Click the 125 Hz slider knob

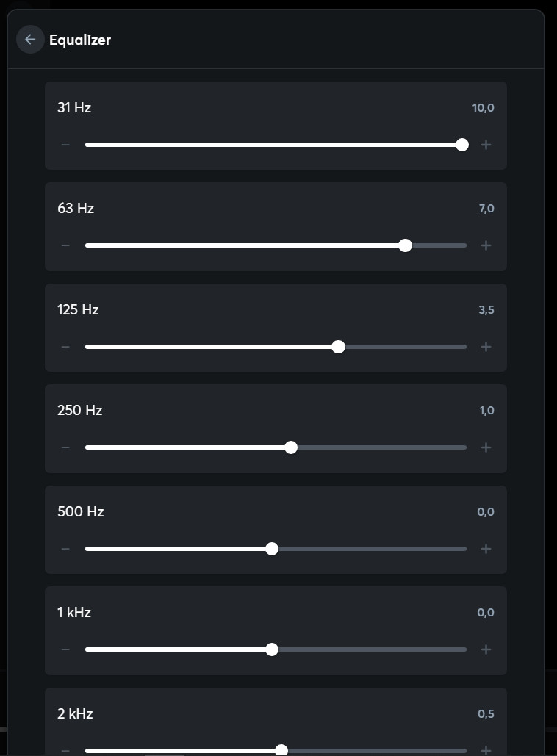(338, 347)
